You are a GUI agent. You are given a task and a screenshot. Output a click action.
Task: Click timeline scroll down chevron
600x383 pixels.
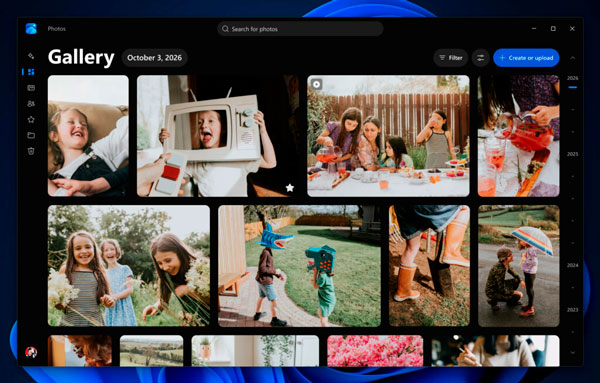click(x=572, y=352)
